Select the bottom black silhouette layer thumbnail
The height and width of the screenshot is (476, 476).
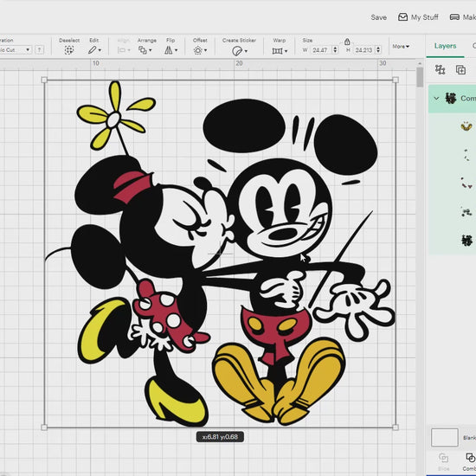[466, 240]
